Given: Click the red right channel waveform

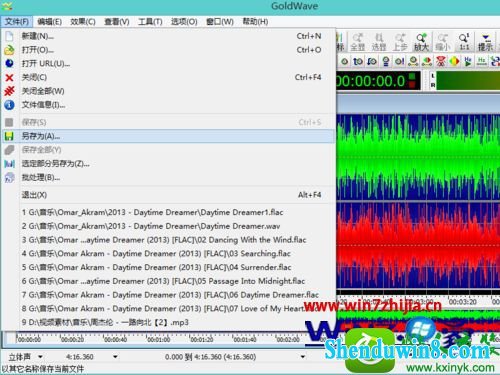Looking at the screenshot, I should [x=418, y=246].
